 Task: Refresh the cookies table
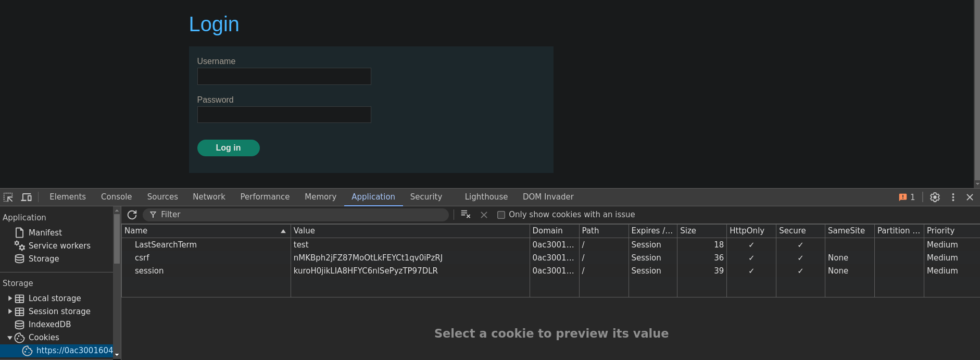click(132, 215)
